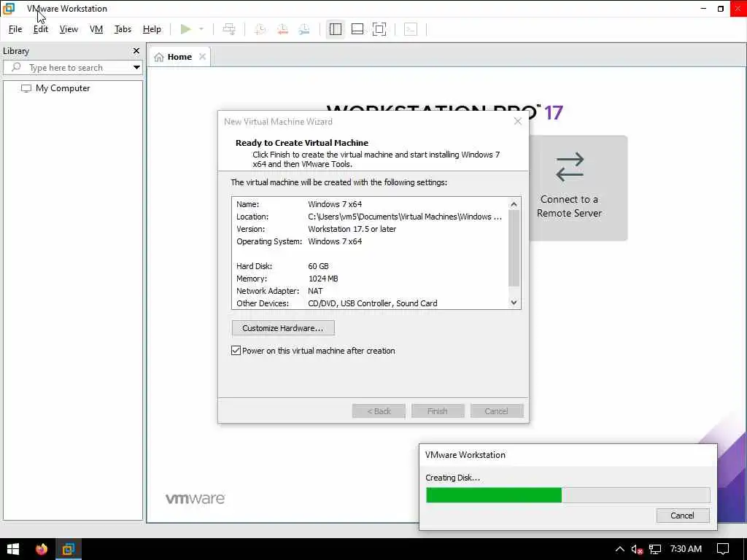
Task: Open the Edit menu
Action: click(x=41, y=29)
